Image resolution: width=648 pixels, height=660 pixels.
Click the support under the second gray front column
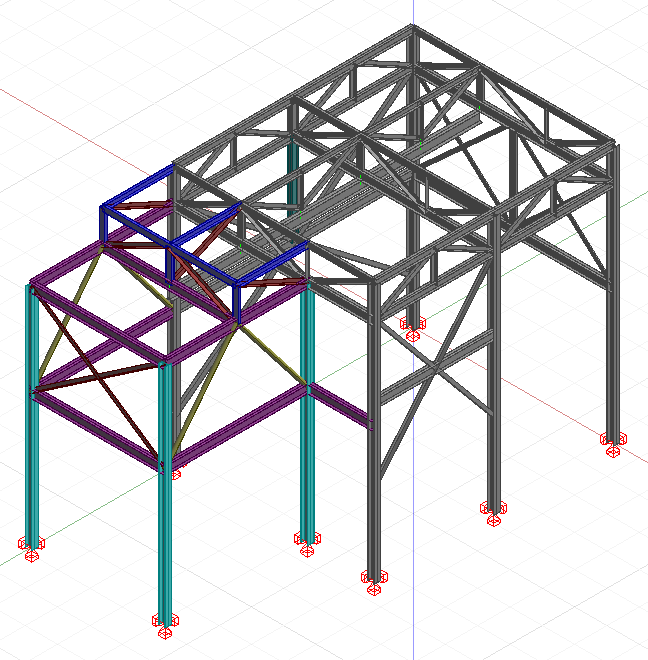point(492,512)
